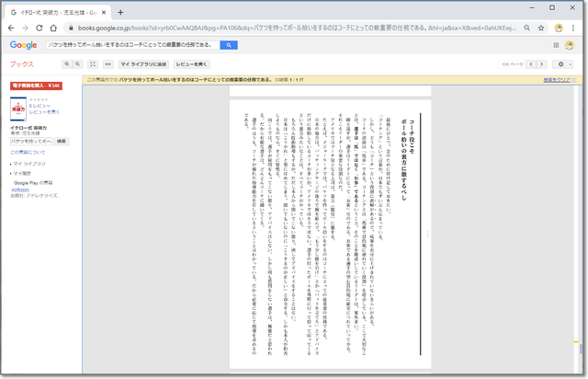This screenshot has width=588, height=379.
Task: Click the link (chain) icon
Action: click(x=107, y=64)
